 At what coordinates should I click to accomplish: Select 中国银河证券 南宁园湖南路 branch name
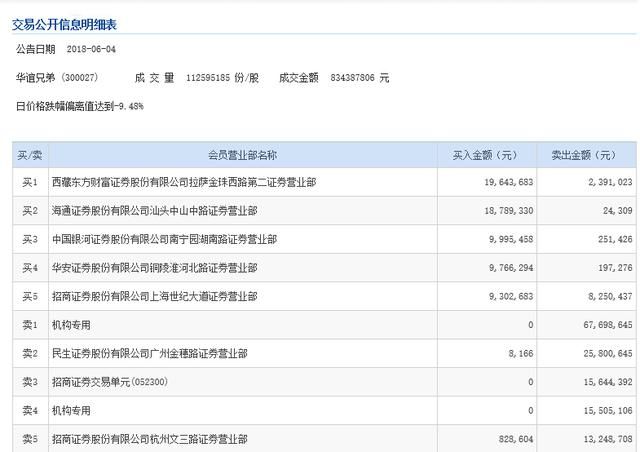coord(164,239)
